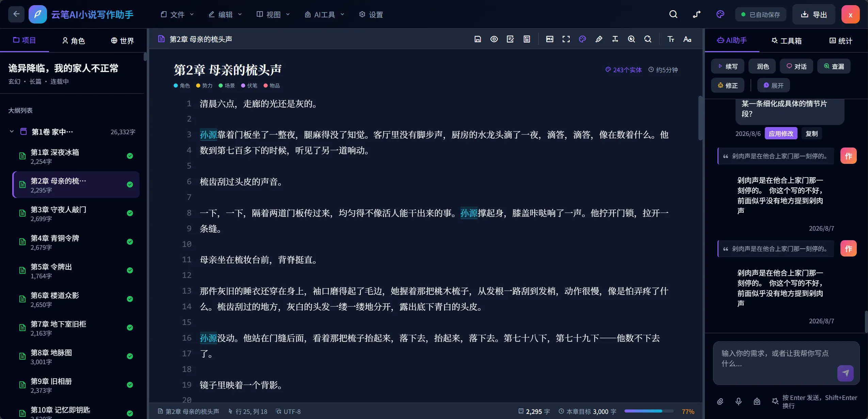
Task: Open 设置 in the top menu
Action: [371, 14]
